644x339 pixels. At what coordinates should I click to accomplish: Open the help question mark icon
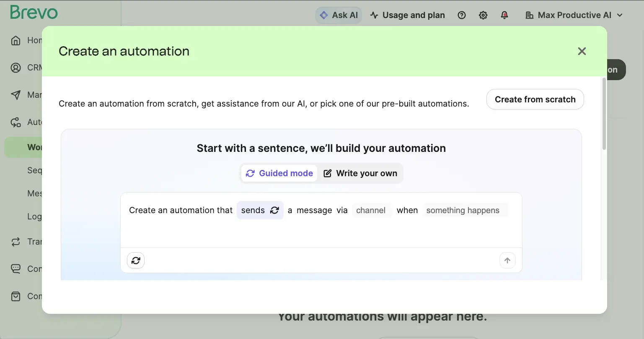tap(462, 15)
